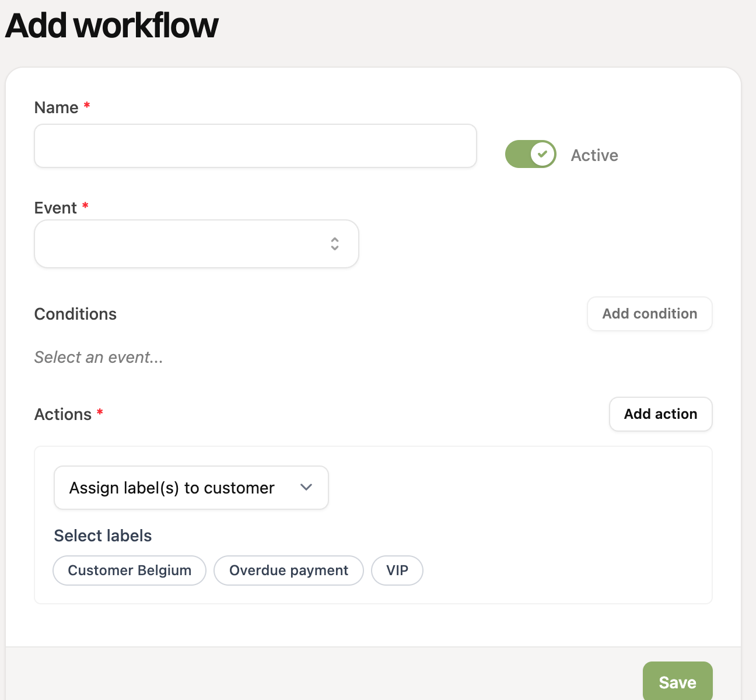Click the 'Select labels' heading text

(x=103, y=535)
